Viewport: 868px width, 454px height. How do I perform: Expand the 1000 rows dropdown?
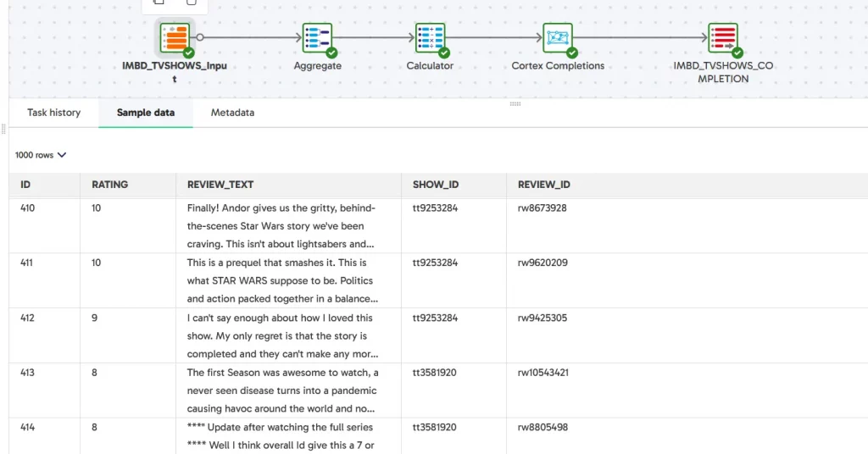tap(41, 155)
